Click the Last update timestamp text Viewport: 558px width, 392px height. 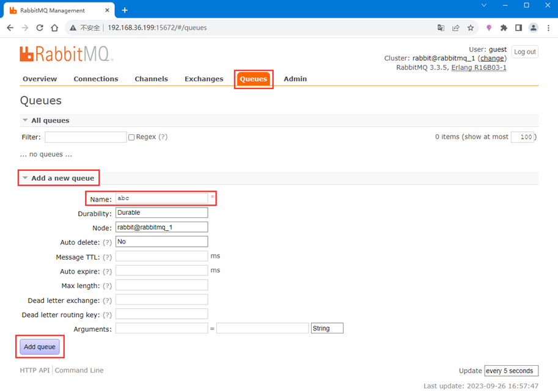coord(481,386)
